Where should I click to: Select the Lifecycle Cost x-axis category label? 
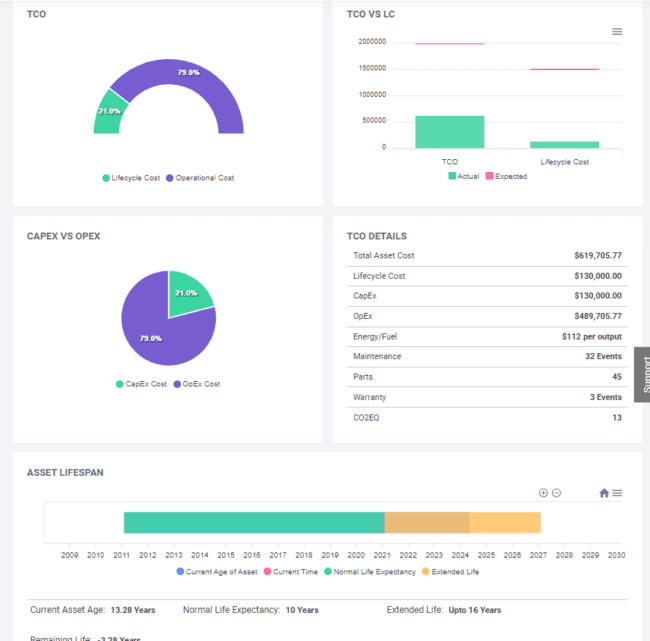pos(565,162)
